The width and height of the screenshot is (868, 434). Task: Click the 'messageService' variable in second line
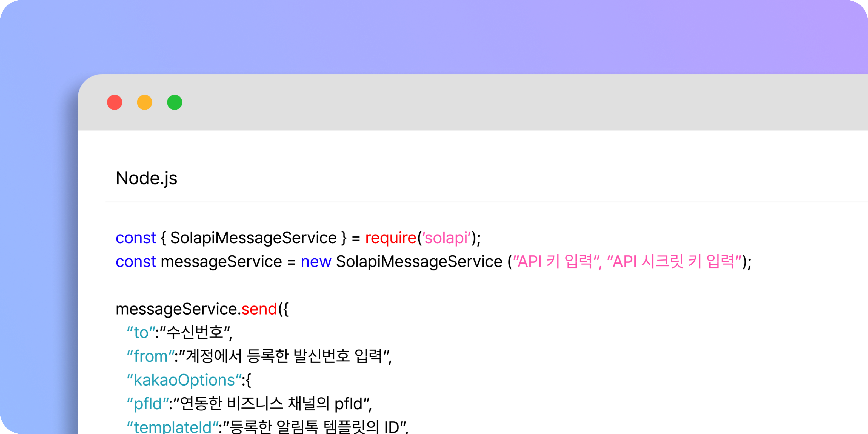[221, 261]
